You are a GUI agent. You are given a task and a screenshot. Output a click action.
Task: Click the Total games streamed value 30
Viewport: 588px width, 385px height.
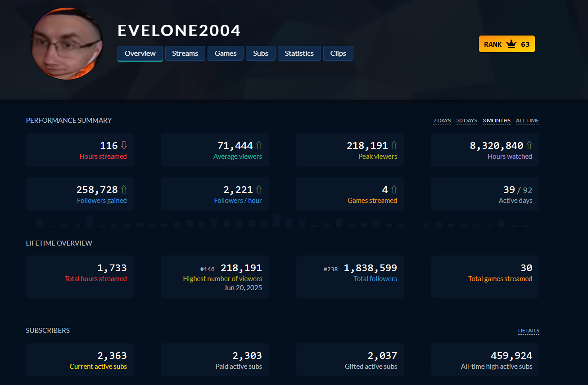[526, 268]
